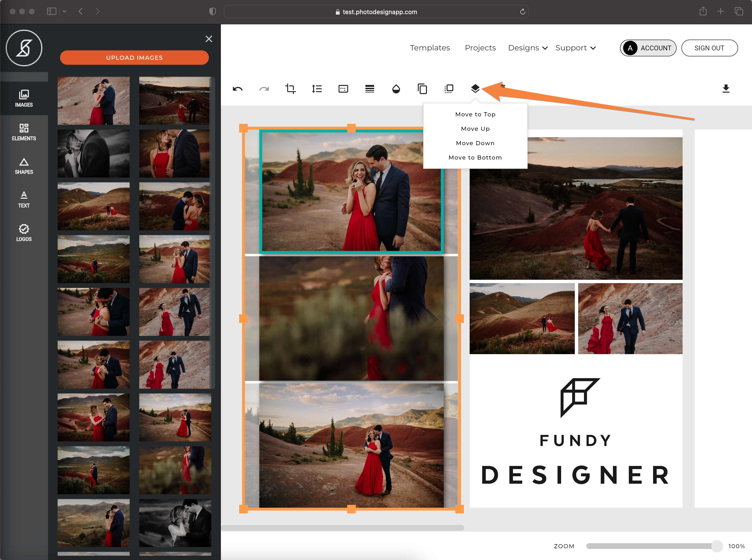This screenshot has width=752, height=560.
Task: Choose Move to Bottom
Action: [475, 158]
